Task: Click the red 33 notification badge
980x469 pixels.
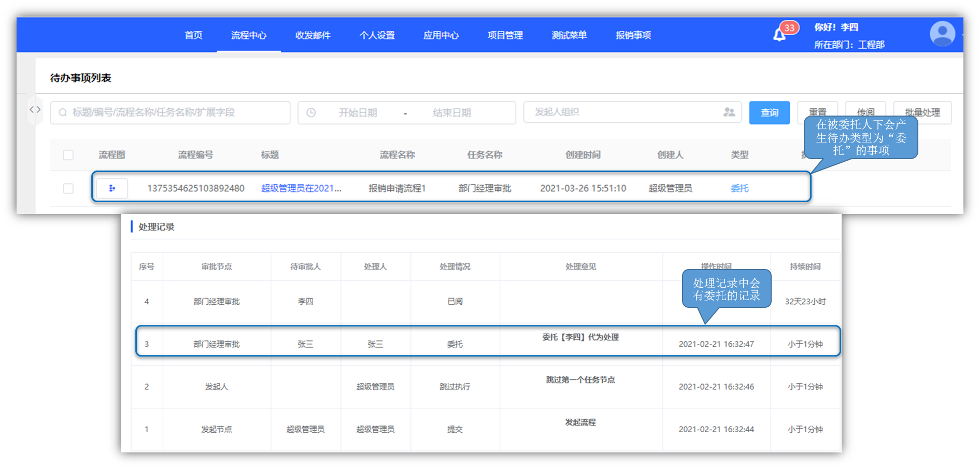Action: [789, 28]
